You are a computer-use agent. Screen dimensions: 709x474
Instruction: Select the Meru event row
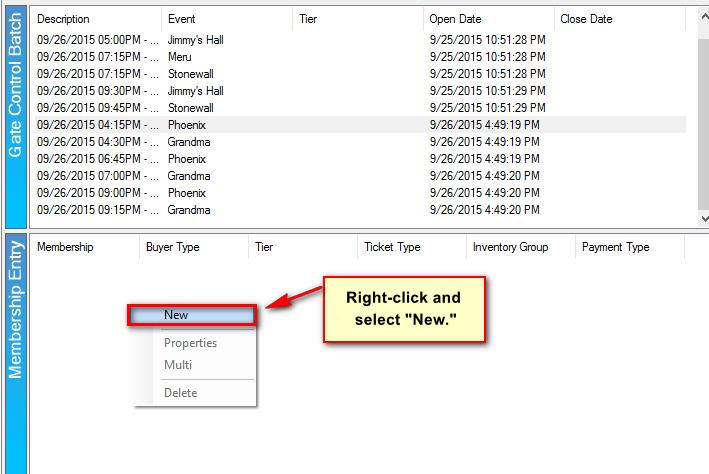360,57
